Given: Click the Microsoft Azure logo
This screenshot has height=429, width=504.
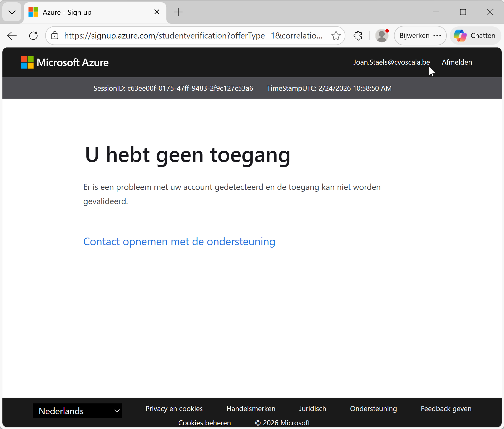Looking at the screenshot, I should (x=65, y=62).
